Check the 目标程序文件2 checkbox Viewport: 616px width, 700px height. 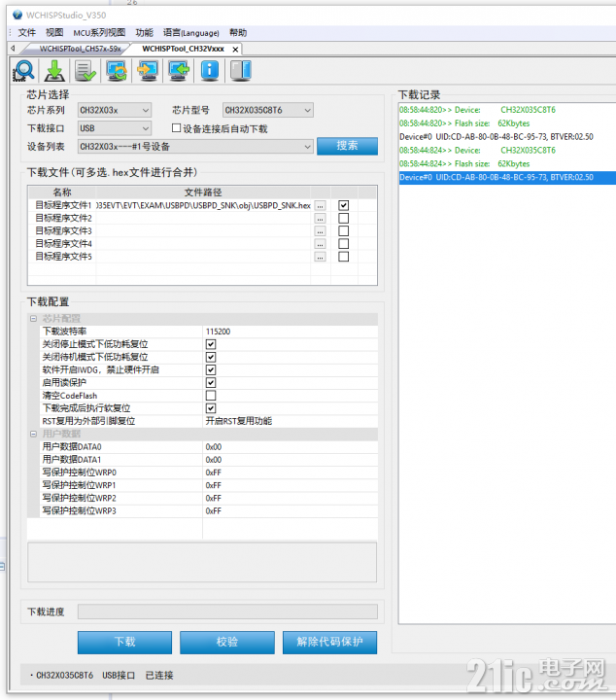[x=343, y=219]
